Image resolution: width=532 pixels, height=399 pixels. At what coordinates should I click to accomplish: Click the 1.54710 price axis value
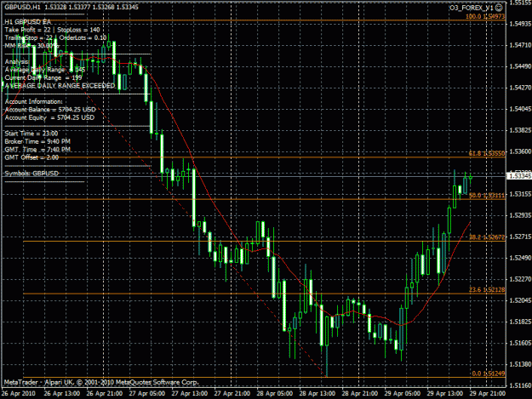[x=520, y=45]
